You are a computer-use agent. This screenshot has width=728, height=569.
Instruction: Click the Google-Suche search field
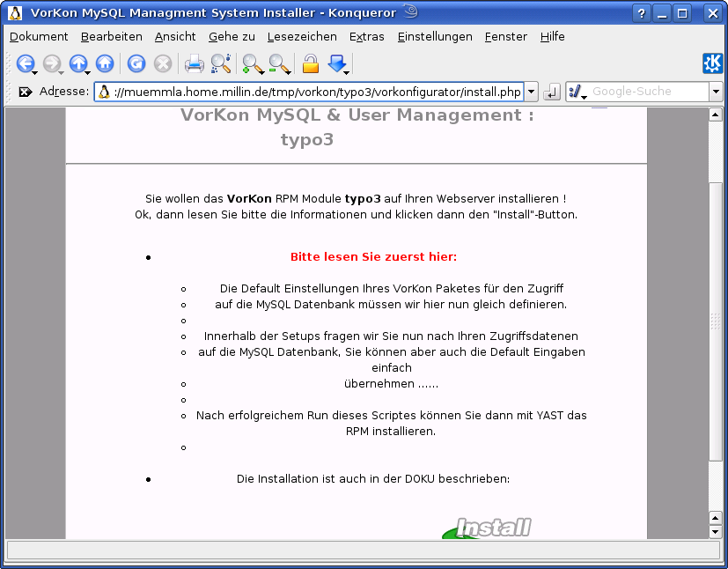pos(649,92)
